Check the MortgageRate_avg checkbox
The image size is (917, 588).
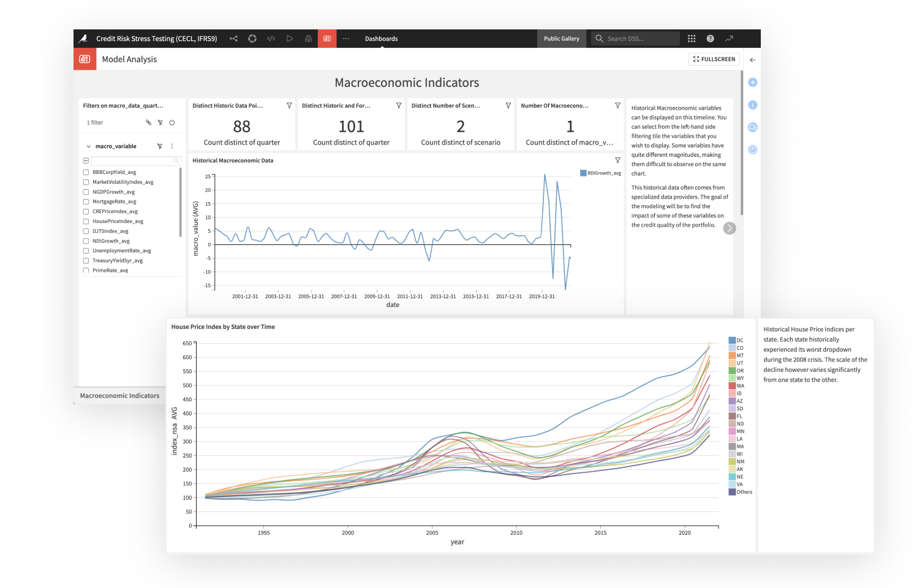[x=86, y=202]
